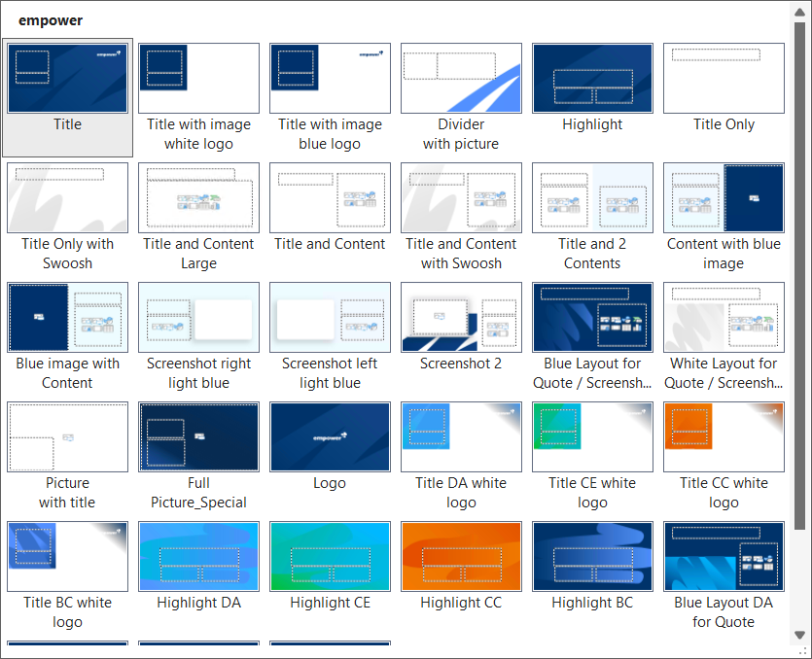Choose White Layout for Quote / Screenshot
Viewport: 812px width, 659px height.
[x=724, y=317]
